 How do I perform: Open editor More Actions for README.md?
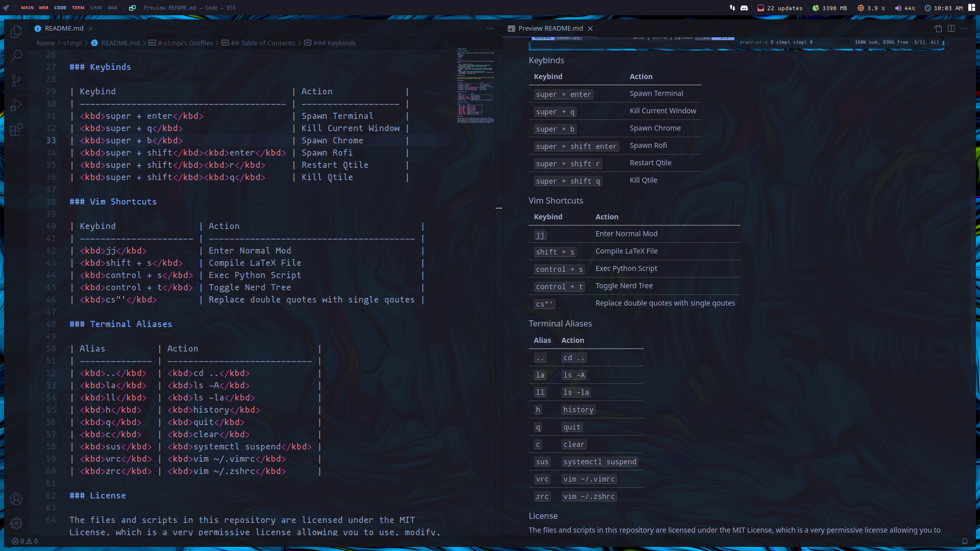pyautogui.click(x=490, y=29)
